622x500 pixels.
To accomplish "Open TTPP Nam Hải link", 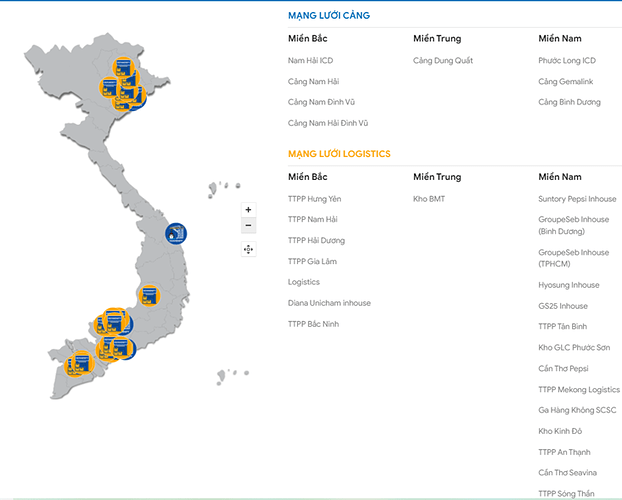I will [x=313, y=219].
